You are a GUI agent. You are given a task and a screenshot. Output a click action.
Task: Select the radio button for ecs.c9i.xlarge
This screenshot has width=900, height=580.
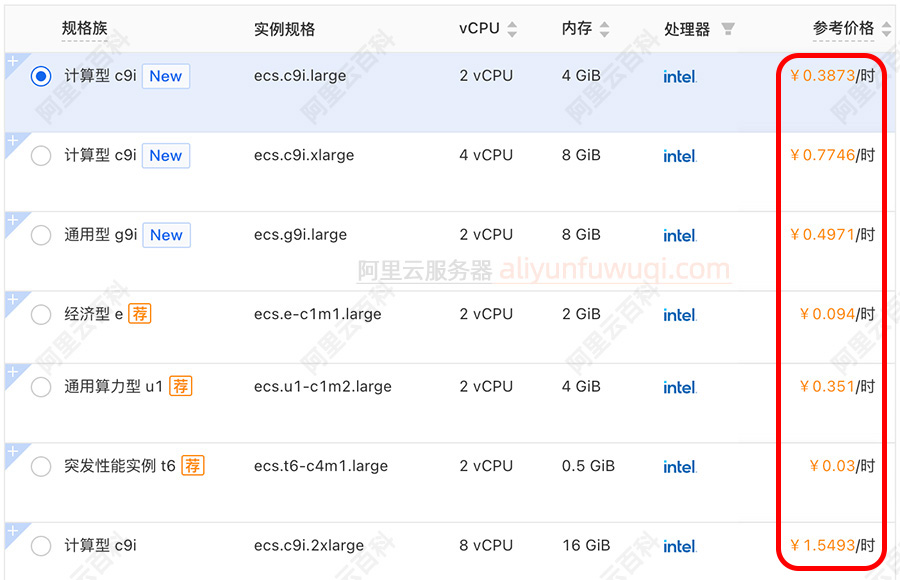coord(40,155)
